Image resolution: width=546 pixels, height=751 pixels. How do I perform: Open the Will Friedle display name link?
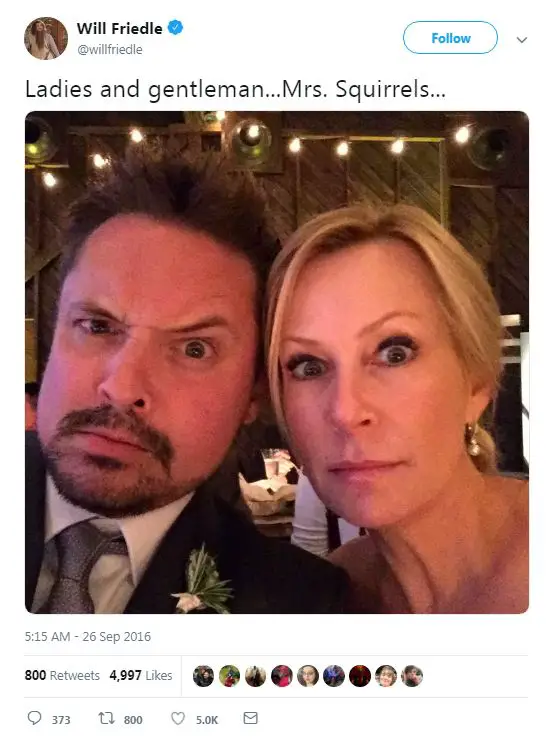120,28
